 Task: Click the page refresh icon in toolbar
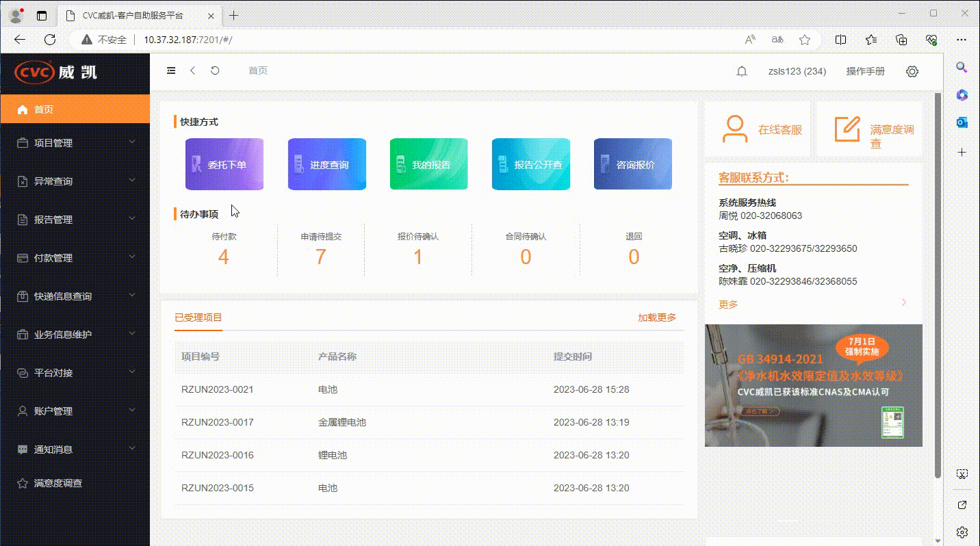pyautogui.click(x=215, y=70)
